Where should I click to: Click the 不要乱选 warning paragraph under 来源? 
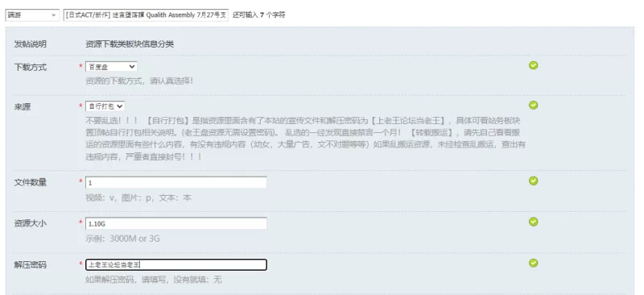[306, 139]
